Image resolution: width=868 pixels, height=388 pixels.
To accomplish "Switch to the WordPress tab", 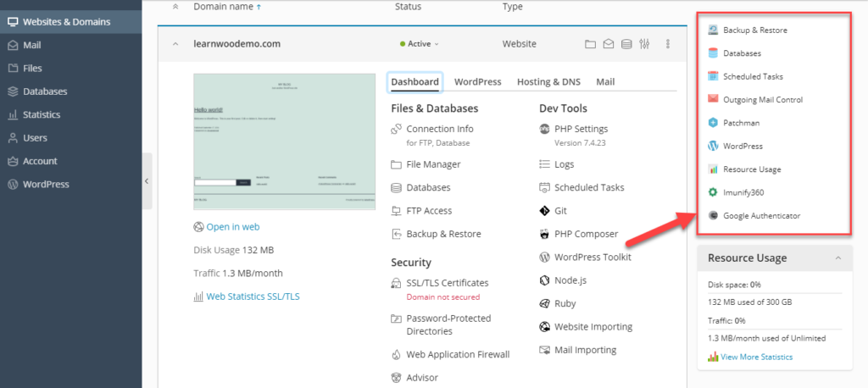I will [x=478, y=82].
